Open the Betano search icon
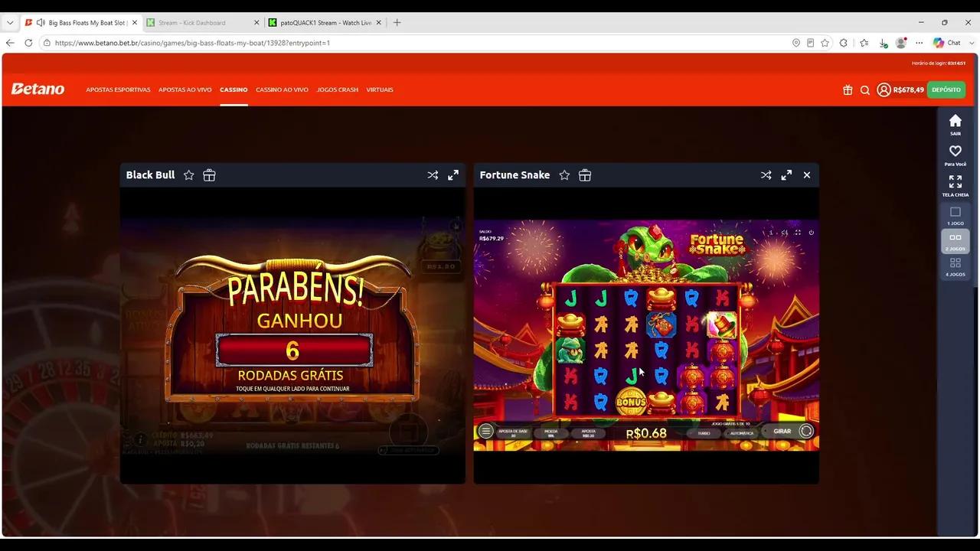 tap(865, 90)
